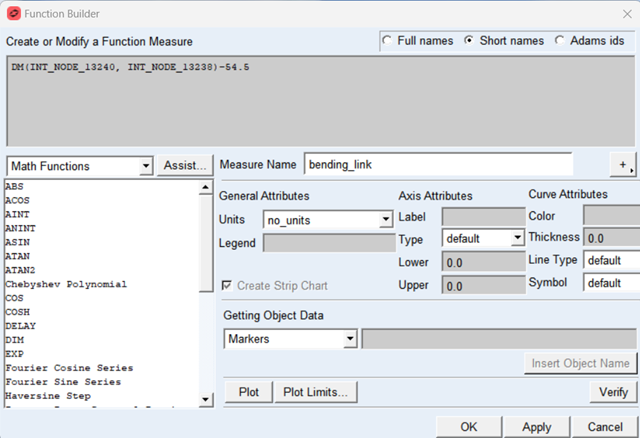Open the Markers object data dropdown
The height and width of the screenshot is (438, 640).
350,339
